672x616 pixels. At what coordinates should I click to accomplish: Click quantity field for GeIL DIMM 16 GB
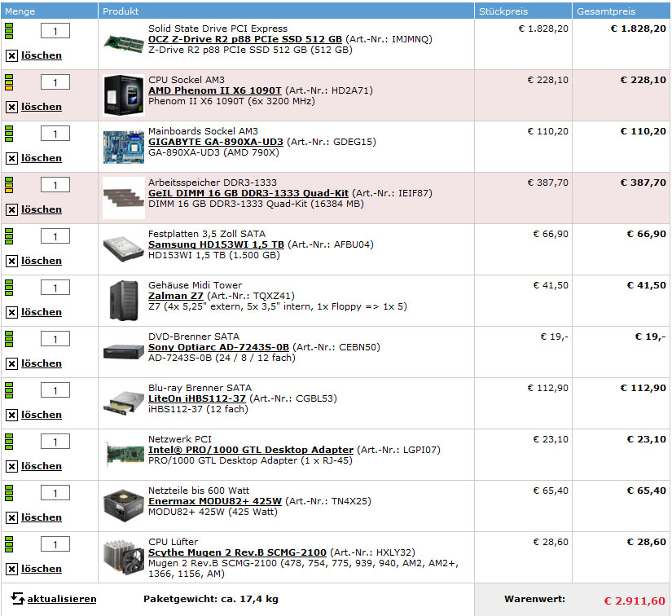pyautogui.click(x=55, y=185)
